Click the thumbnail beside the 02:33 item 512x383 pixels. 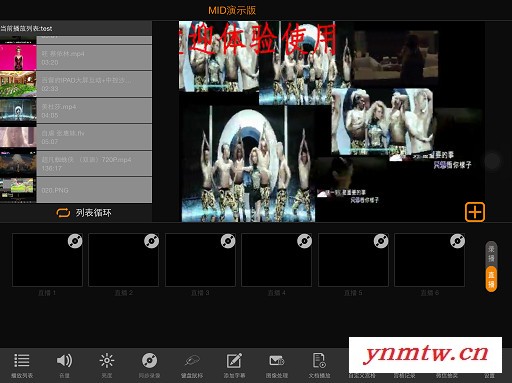18,84
